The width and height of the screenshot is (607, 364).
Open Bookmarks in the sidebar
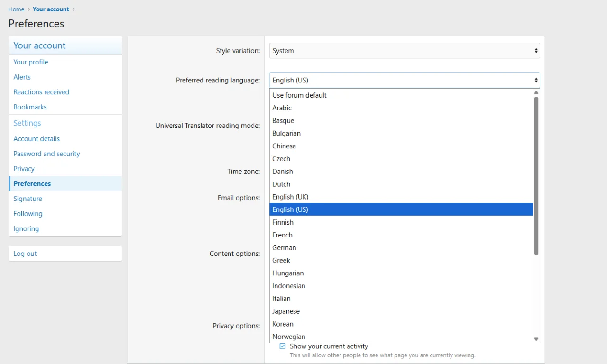[x=65, y=107]
